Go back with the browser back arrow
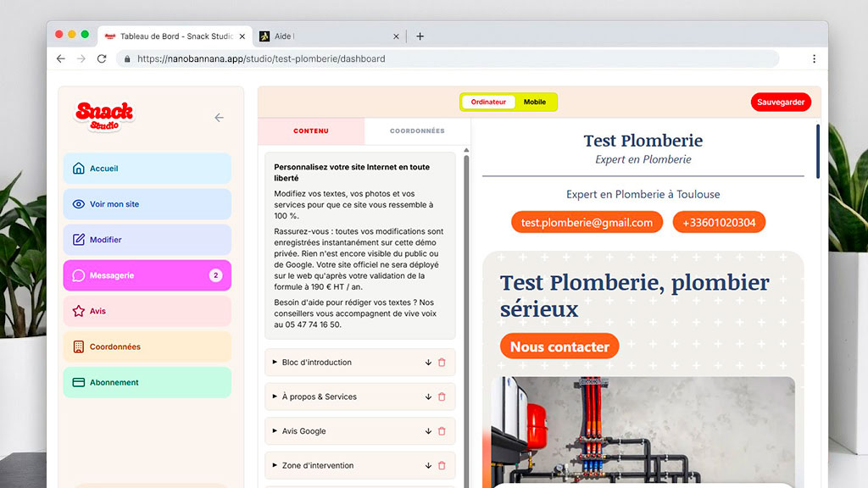868x488 pixels. click(61, 58)
